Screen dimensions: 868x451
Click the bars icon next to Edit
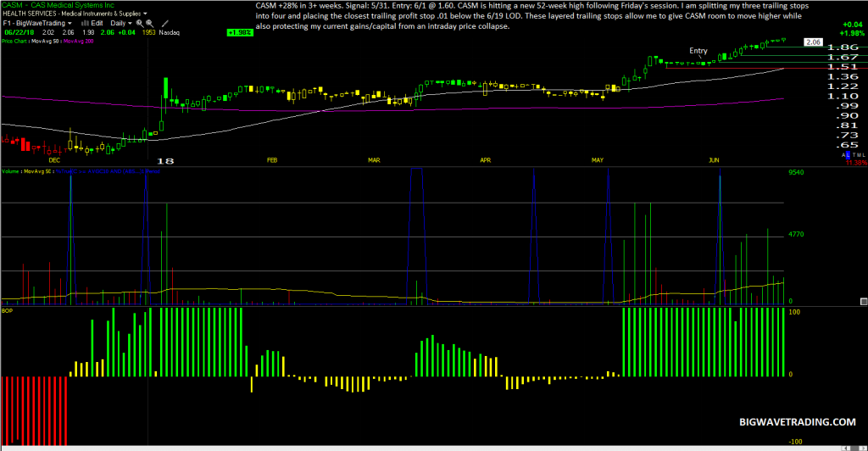86,23
